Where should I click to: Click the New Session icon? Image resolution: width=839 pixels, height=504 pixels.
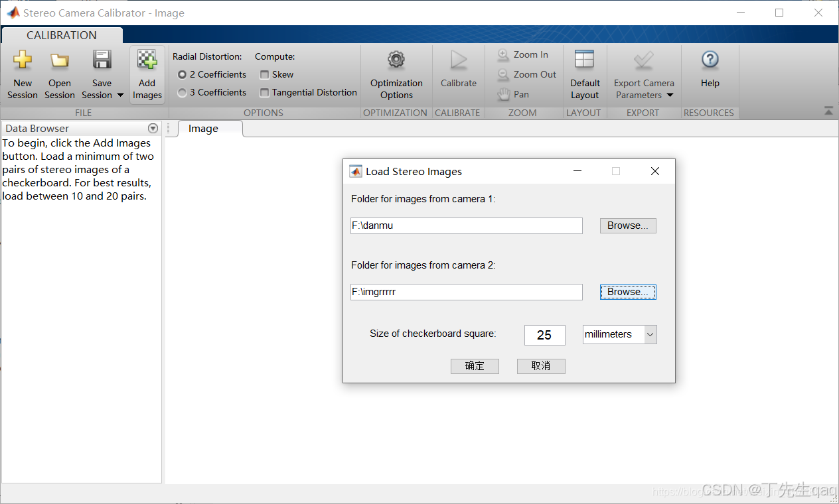pyautogui.click(x=23, y=60)
